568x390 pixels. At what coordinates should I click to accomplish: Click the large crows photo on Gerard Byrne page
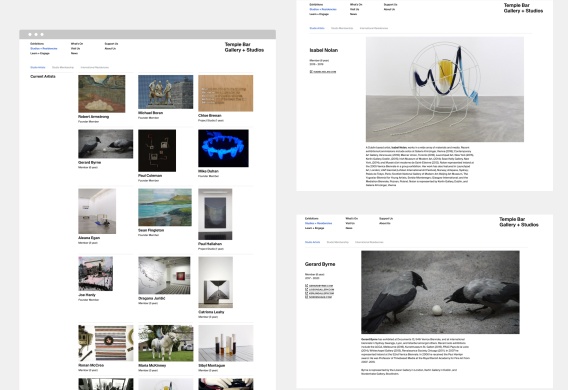point(440,292)
